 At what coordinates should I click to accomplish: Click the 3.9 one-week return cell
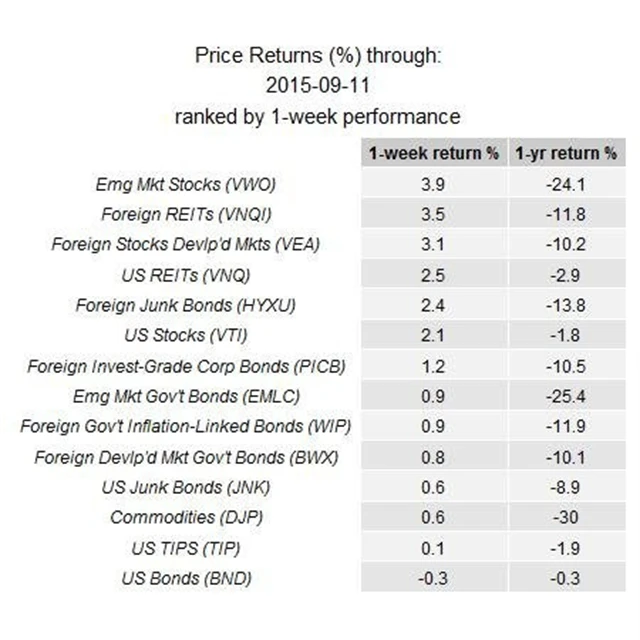(x=432, y=184)
